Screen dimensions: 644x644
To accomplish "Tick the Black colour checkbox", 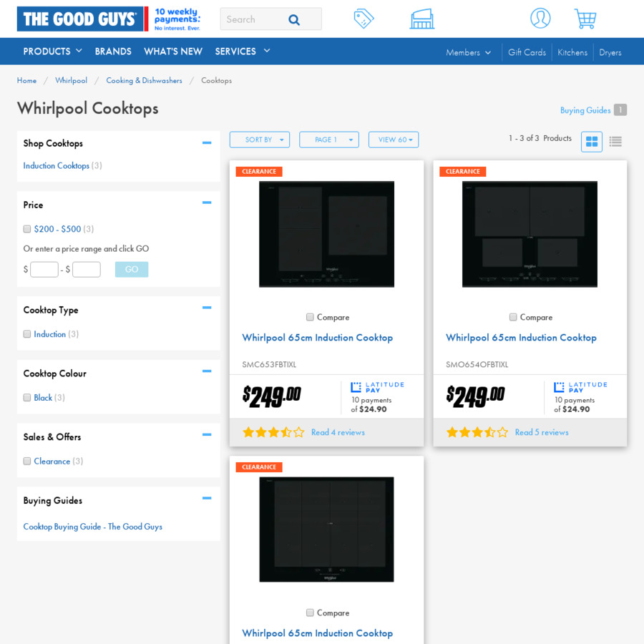I will click(27, 397).
